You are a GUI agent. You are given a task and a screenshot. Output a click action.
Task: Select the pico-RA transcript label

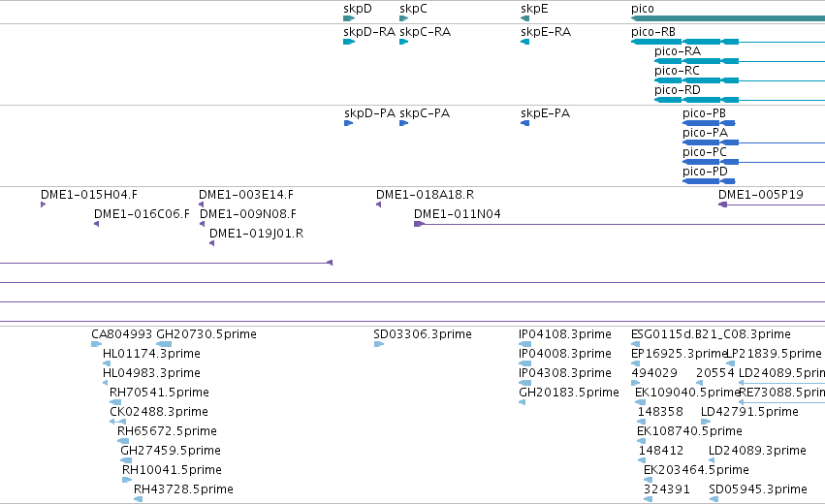(677, 51)
